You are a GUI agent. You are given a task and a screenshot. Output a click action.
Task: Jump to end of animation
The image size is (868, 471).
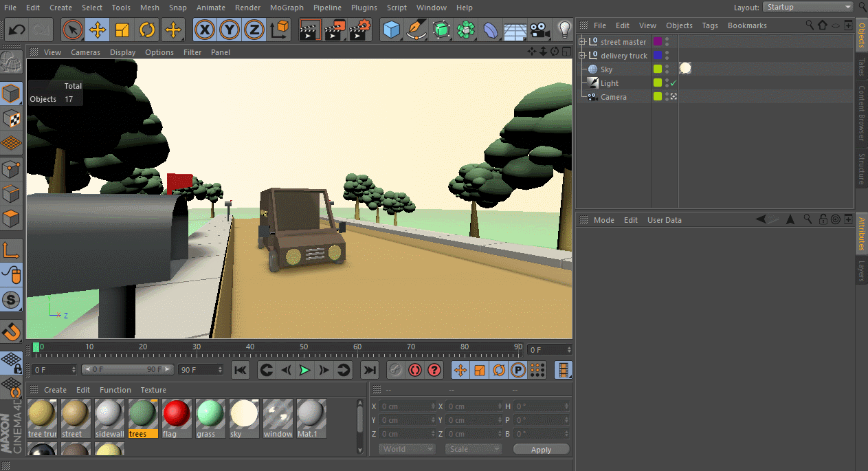tap(370, 370)
